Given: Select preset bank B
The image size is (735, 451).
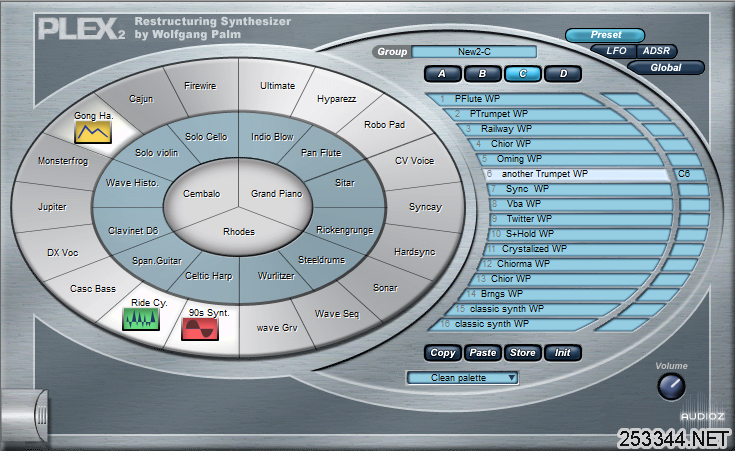Looking at the screenshot, I should point(482,74).
